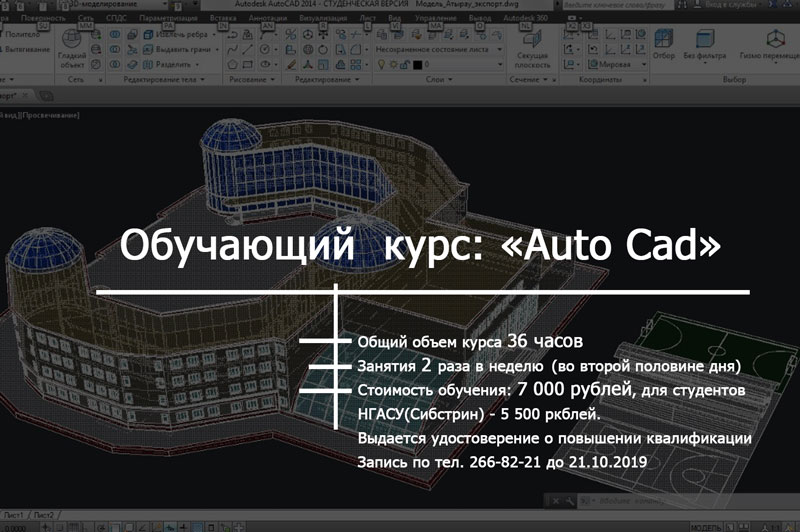This screenshot has width=800, height=532.
Task: Select the Секущая плоскость section tool
Action: 532,49
